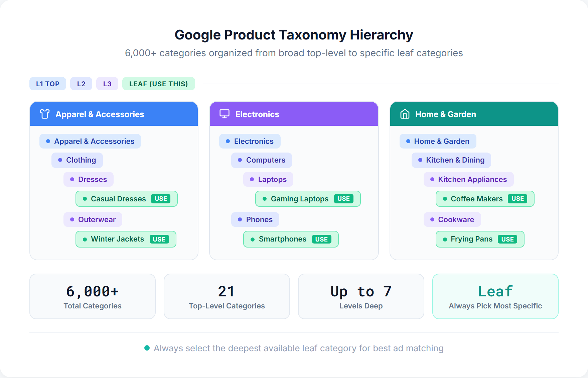Select the L1 TOP legend tab
588x378 pixels.
point(47,84)
